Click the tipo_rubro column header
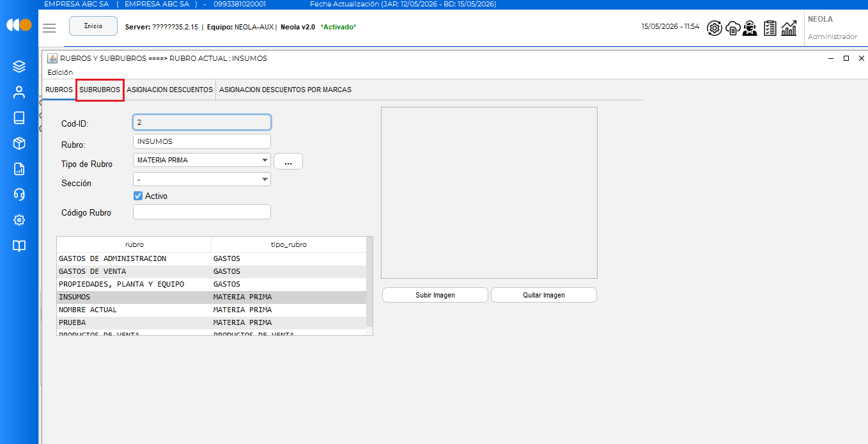The image size is (868, 444). pyautogui.click(x=289, y=244)
